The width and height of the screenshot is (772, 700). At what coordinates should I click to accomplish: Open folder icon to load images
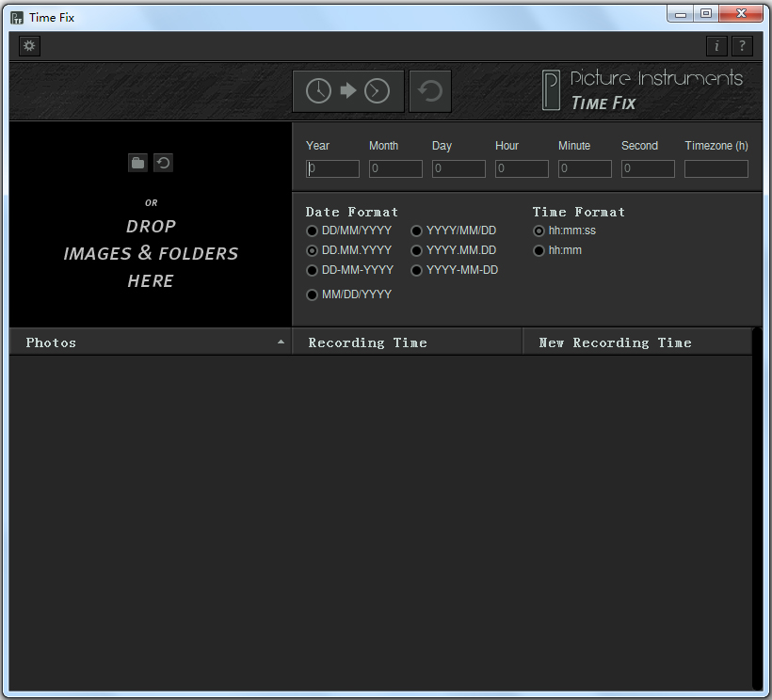137,163
